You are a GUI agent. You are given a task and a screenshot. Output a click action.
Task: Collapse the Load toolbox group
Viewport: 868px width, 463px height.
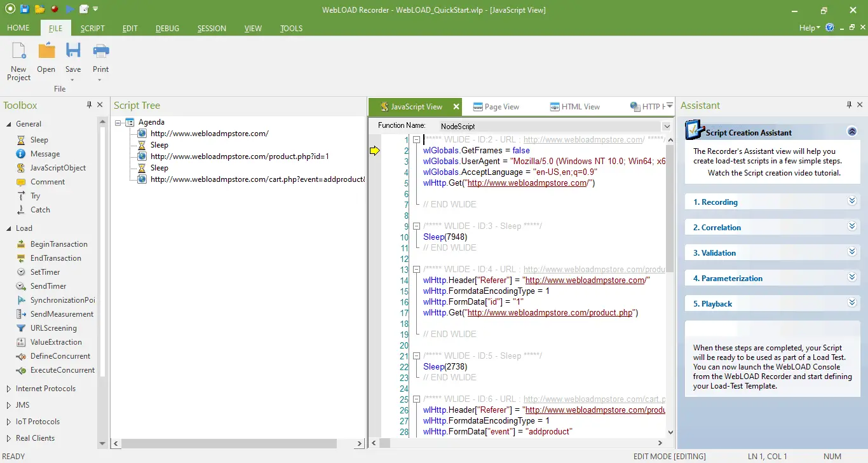(x=8, y=228)
